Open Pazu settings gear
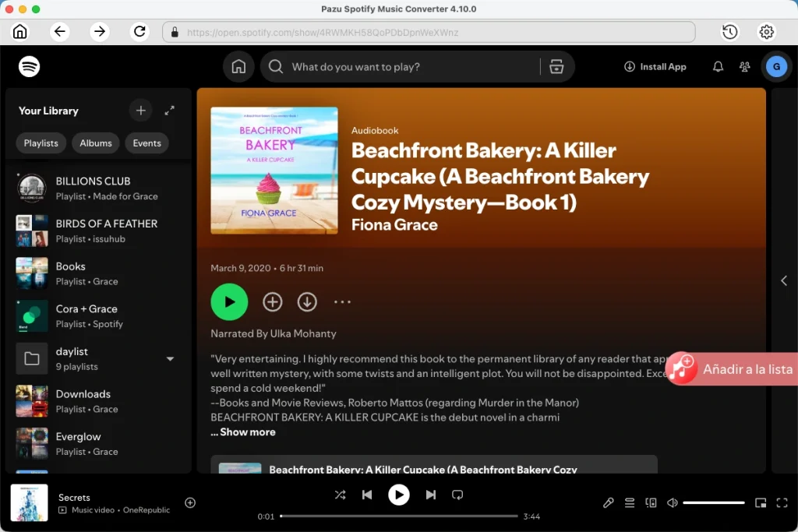This screenshot has width=798, height=532. click(x=767, y=31)
